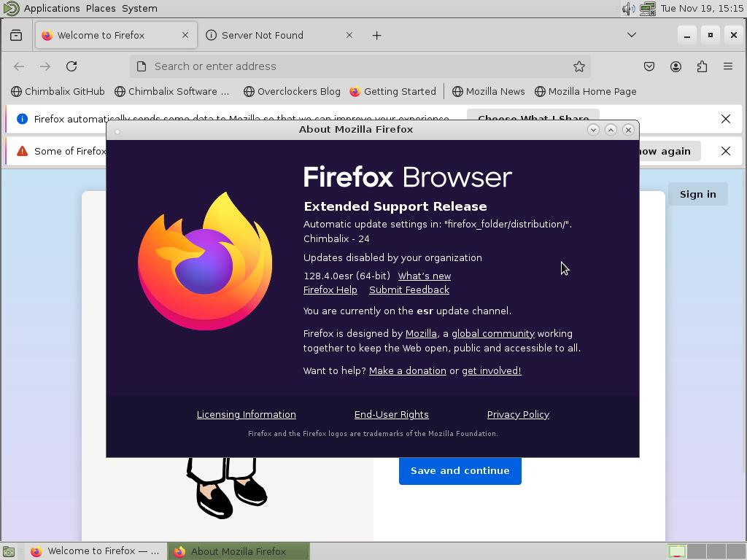Open Mozilla News bookmark

(x=488, y=91)
